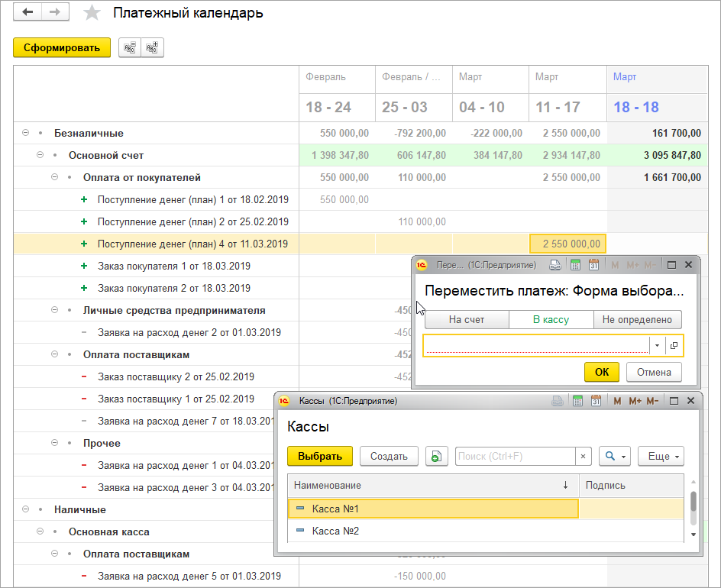Click the Подпись column header
This screenshot has width=721, height=588.
pyautogui.click(x=632, y=486)
